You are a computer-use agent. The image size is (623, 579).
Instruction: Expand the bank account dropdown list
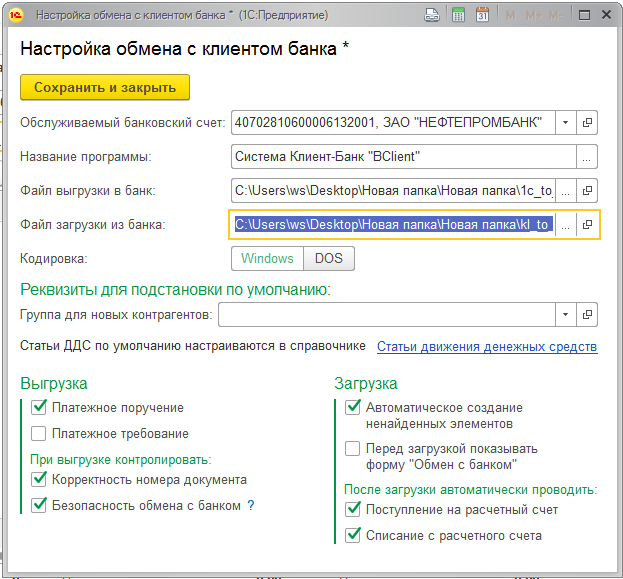click(x=566, y=122)
